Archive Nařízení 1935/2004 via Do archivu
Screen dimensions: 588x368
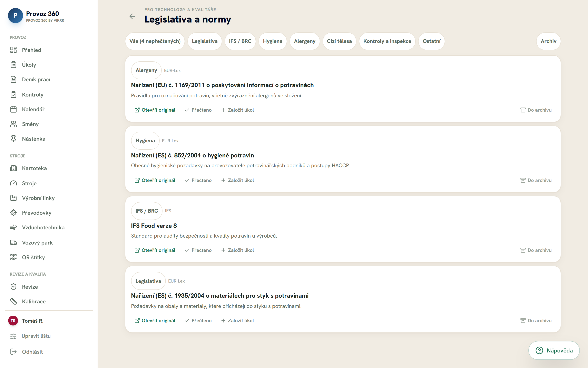(536, 321)
